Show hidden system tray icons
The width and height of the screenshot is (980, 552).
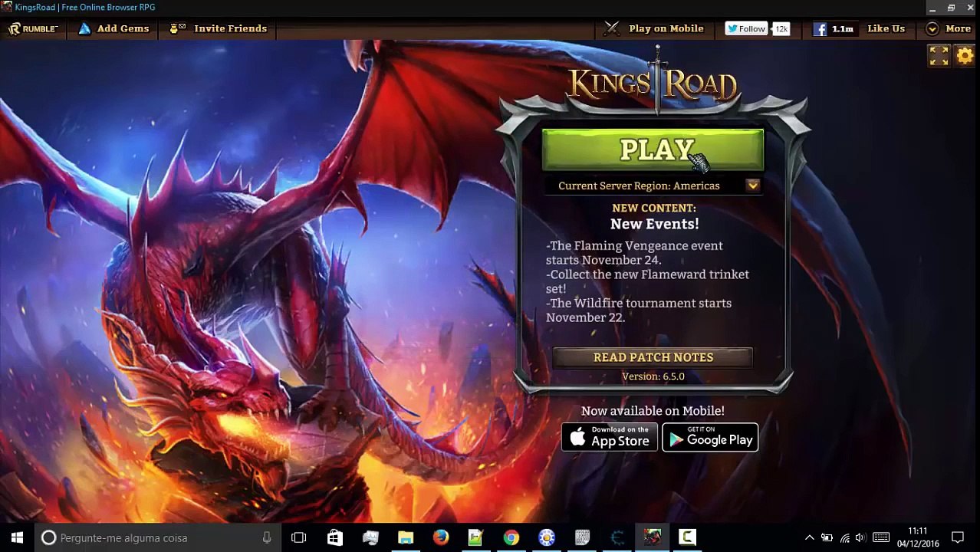(809, 537)
